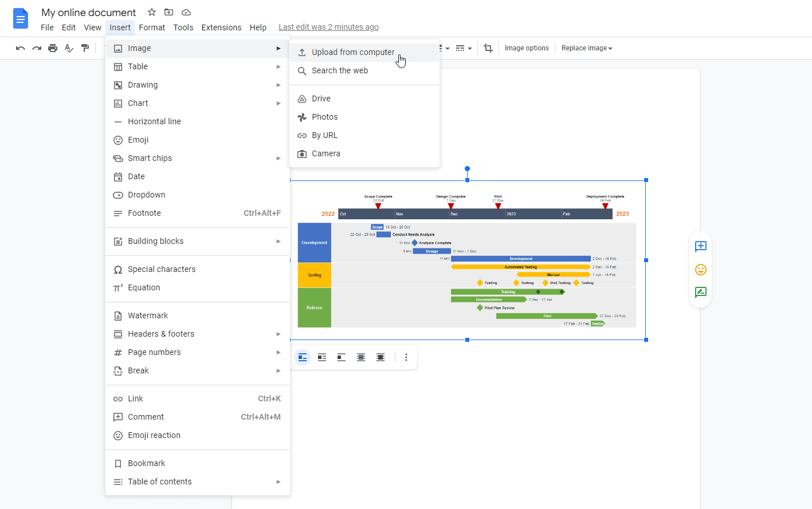Add an emoji reaction from the side rail
The image size is (812, 509).
tap(700, 270)
